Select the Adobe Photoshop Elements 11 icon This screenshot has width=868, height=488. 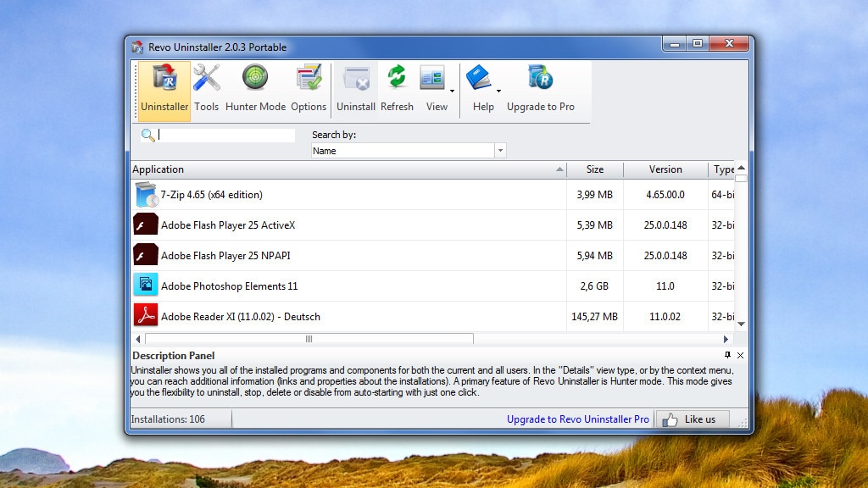[x=146, y=285]
